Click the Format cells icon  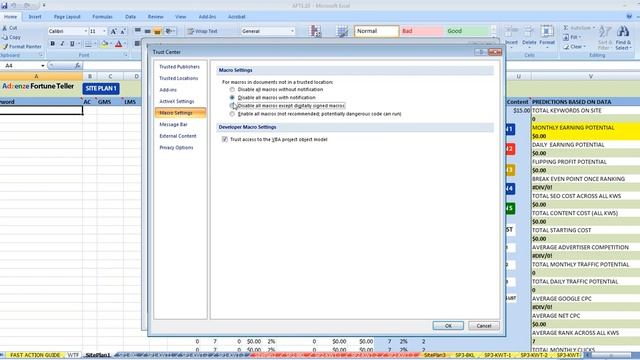(x=547, y=31)
